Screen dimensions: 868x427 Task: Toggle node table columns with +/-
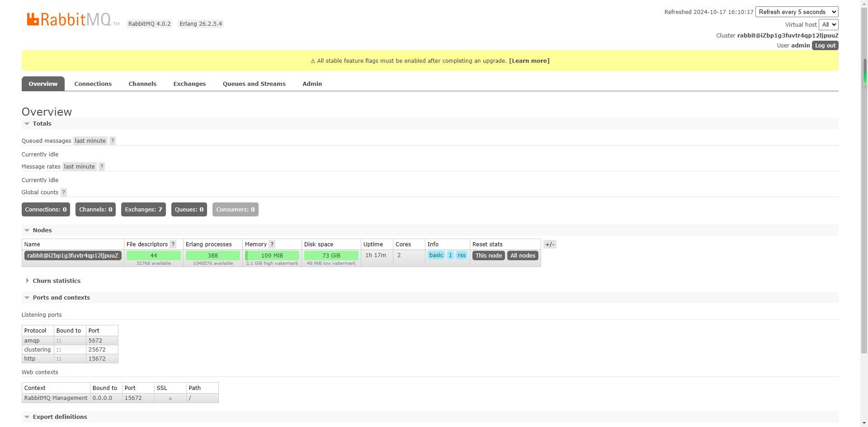(550, 244)
